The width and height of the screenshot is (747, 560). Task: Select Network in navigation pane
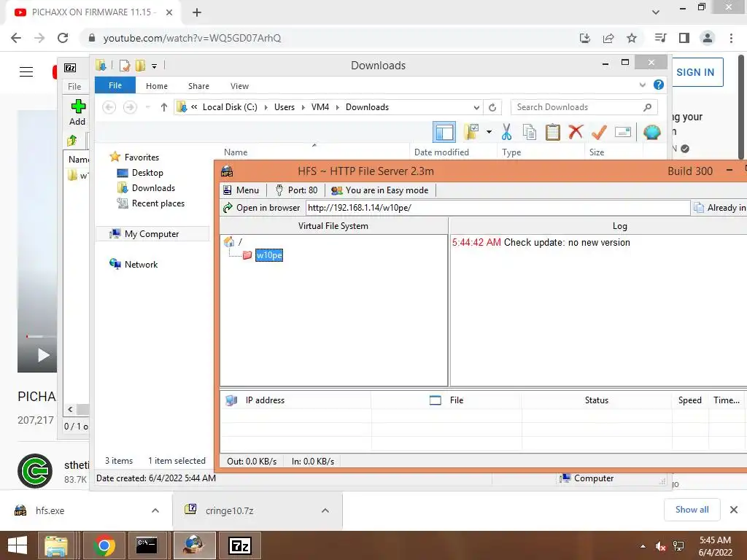[141, 264]
